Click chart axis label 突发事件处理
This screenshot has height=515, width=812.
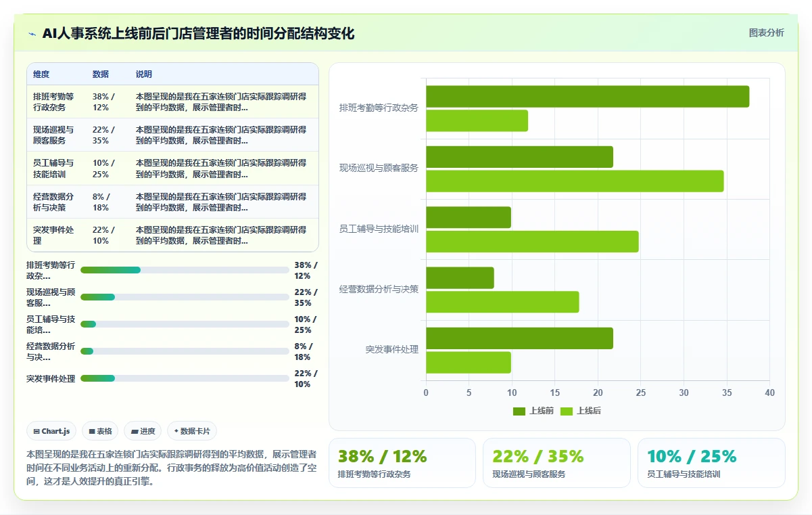392,350
